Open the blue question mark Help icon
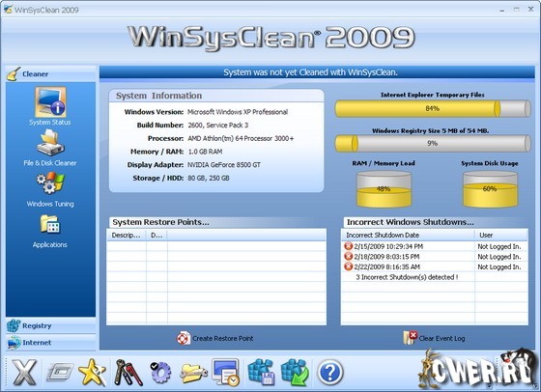541x392 pixels. 330,373
